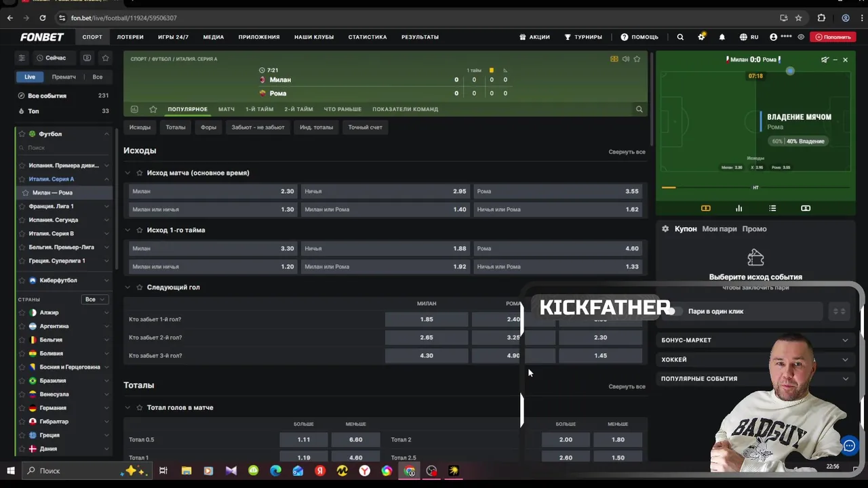Toggle Пари в один клик switch

click(673, 311)
